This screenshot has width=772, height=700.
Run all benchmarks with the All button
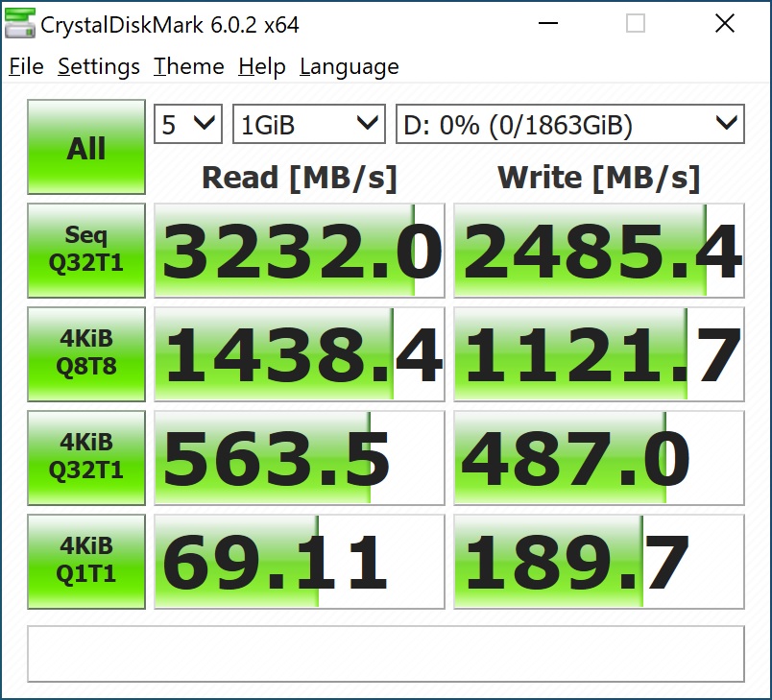(x=86, y=147)
